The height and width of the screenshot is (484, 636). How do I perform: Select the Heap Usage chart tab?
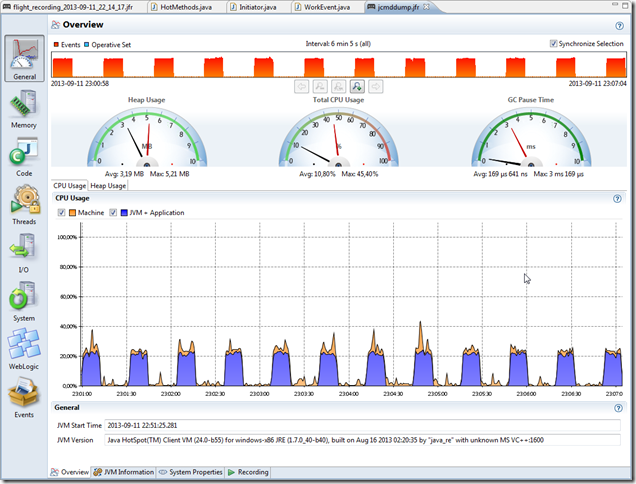108,185
